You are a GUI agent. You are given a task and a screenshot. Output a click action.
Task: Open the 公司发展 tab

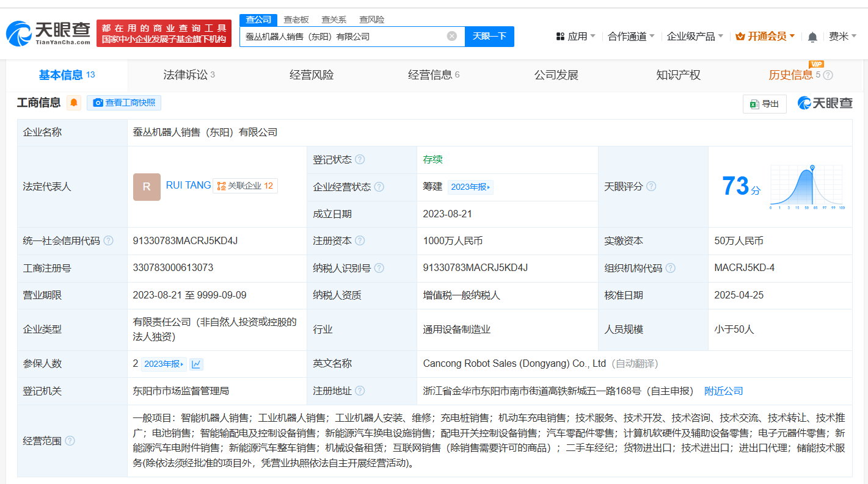(556, 75)
